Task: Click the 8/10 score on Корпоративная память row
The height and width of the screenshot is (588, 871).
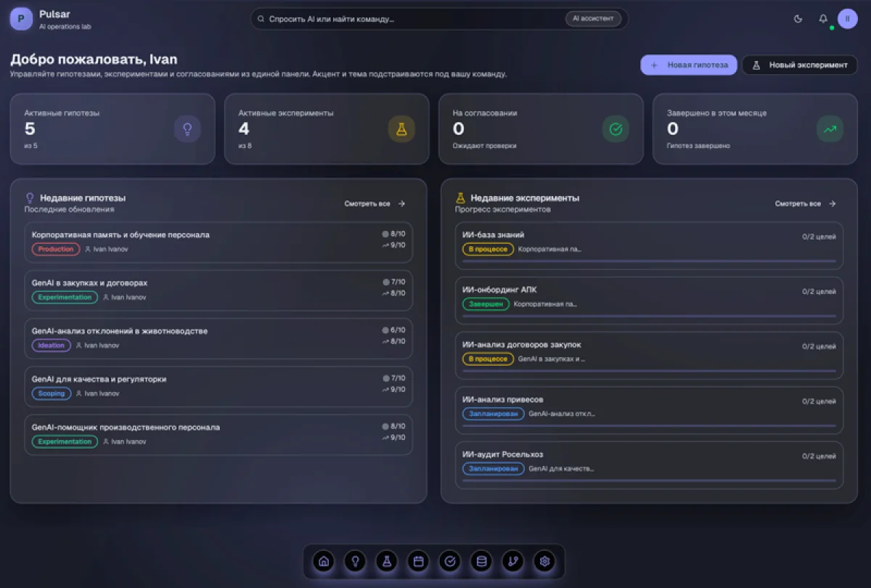Action: [x=394, y=234]
